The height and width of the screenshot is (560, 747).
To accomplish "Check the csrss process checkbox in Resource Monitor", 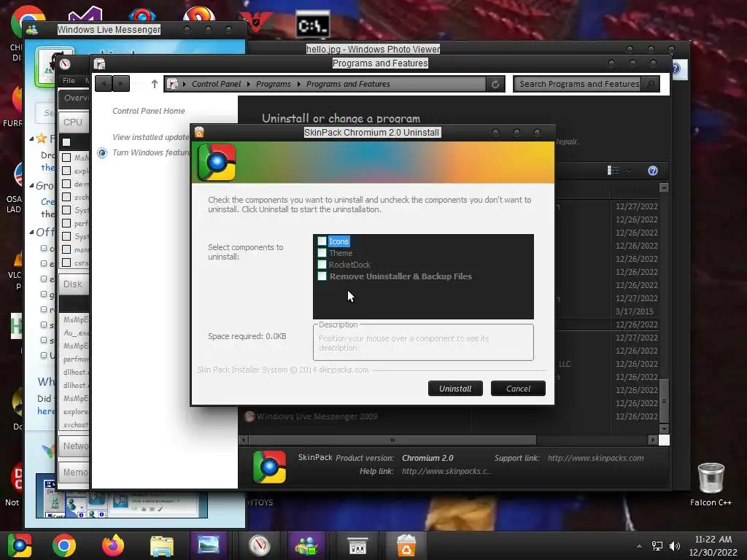I will click(66, 262).
